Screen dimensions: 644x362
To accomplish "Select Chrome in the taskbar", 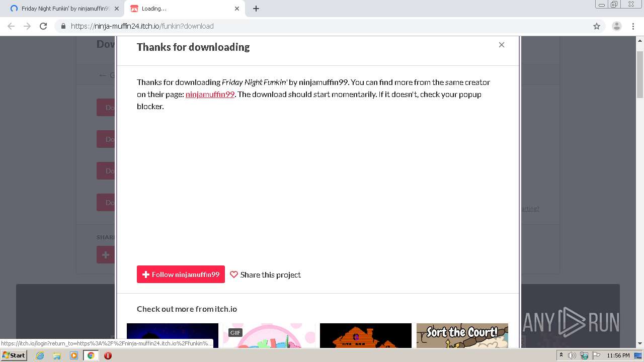I will coord(91,355).
